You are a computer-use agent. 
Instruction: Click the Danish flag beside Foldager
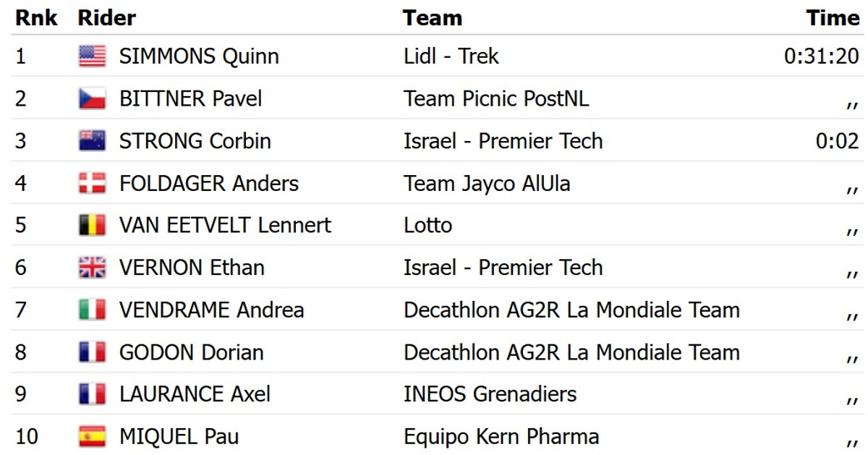click(92, 183)
